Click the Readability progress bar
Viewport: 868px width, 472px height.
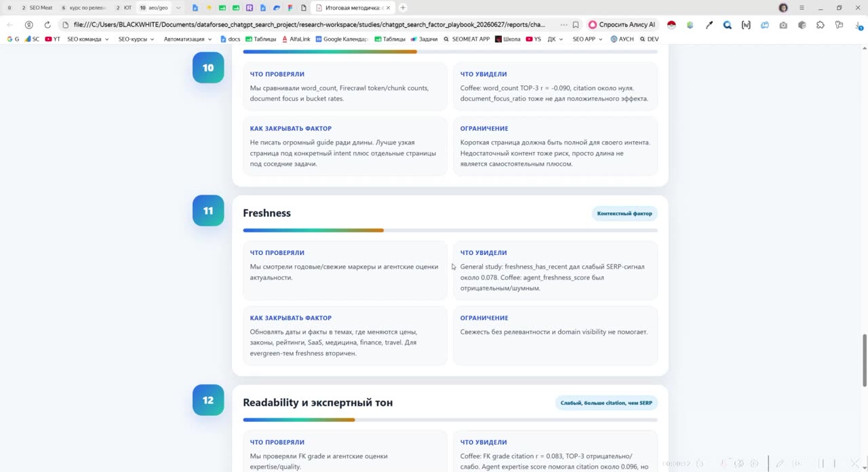[450, 420]
